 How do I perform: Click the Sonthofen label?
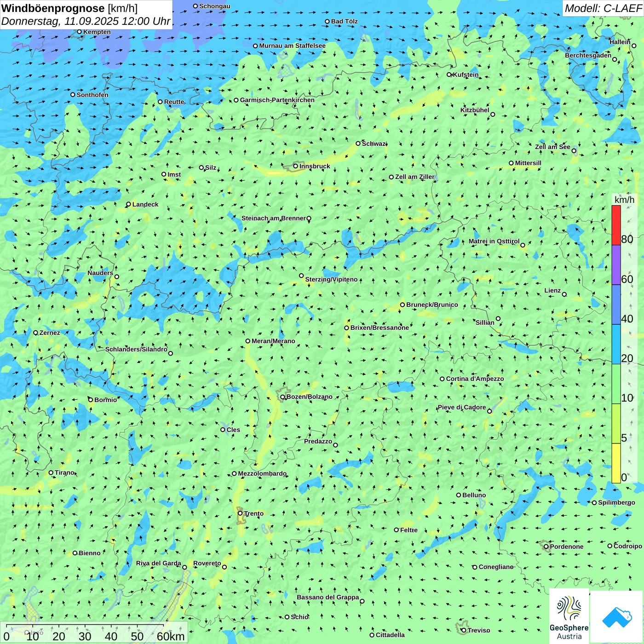click(92, 95)
